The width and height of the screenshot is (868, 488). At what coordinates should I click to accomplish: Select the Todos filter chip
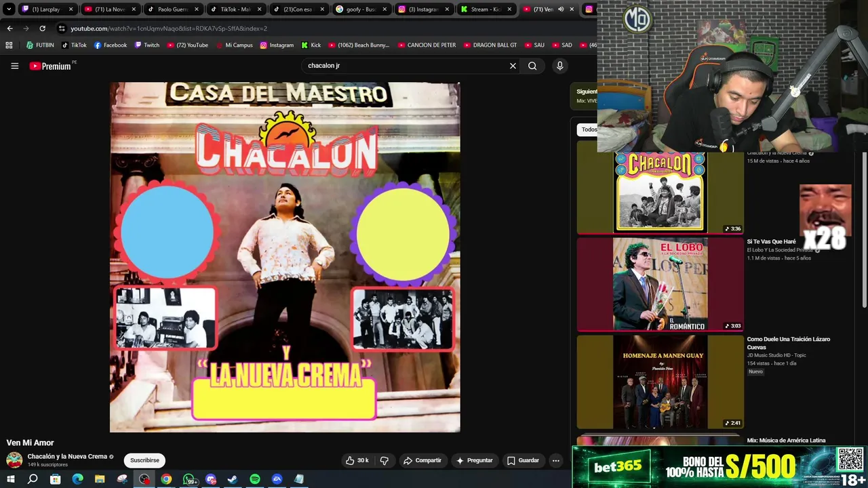589,129
